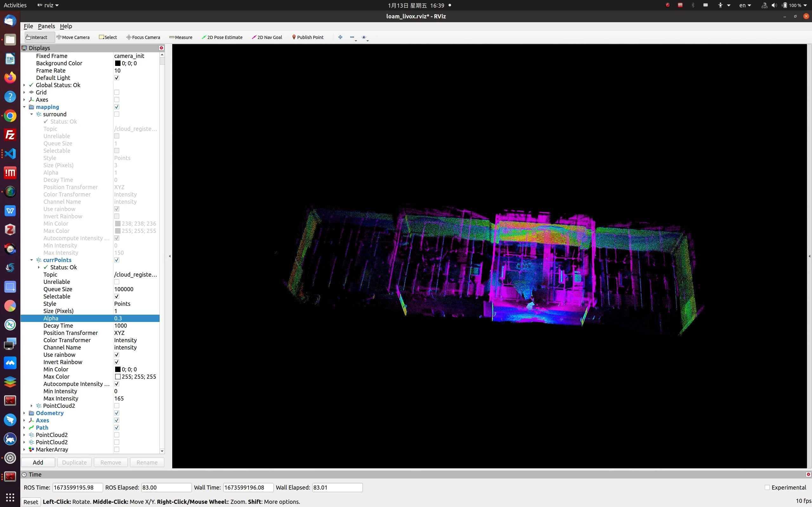
Task: Open the Panels menu
Action: click(46, 26)
